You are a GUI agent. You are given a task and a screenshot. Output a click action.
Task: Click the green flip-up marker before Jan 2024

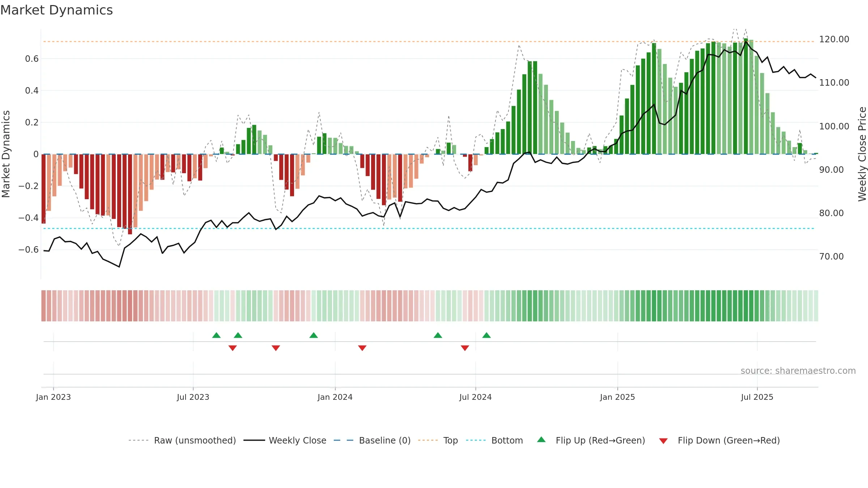coord(314,335)
